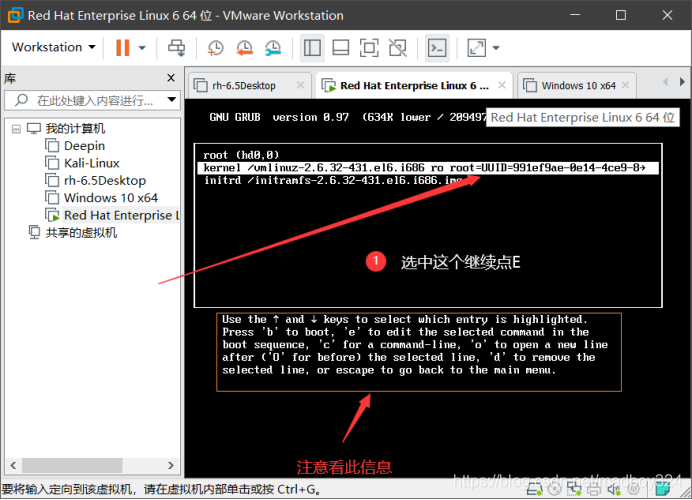This screenshot has height=500, width=692.
Task: Click the library scrollbar right arrow
Action: tap(171, 465)
